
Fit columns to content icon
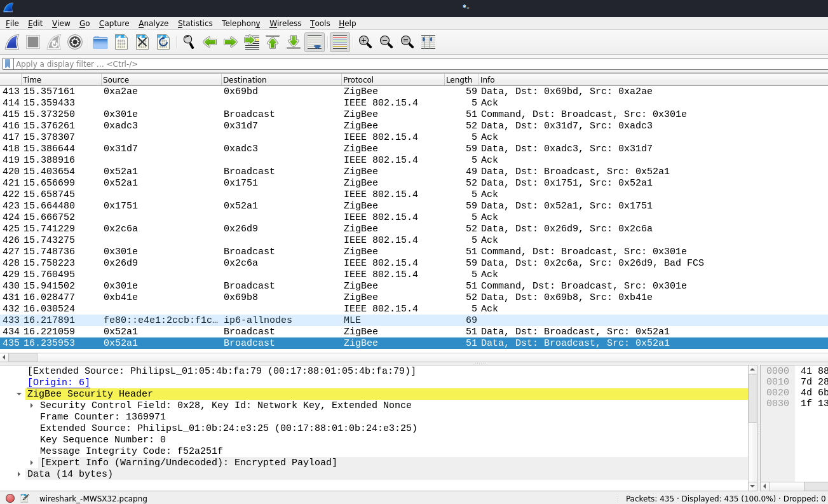pos(428,42)
